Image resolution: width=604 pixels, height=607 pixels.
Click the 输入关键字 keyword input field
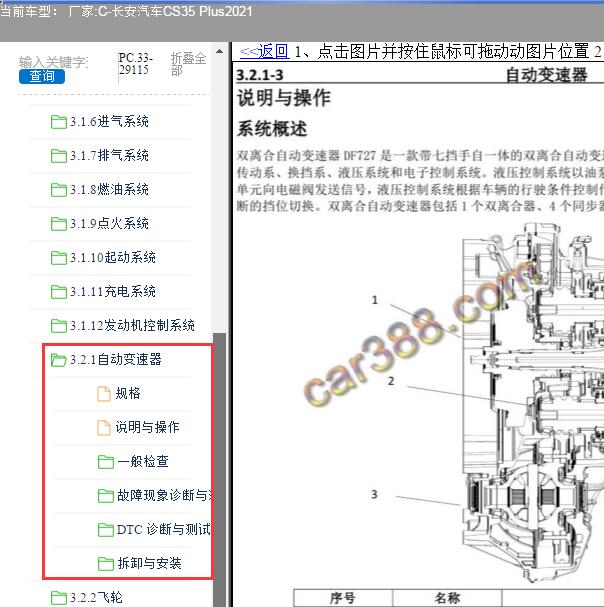click(53, 62)
